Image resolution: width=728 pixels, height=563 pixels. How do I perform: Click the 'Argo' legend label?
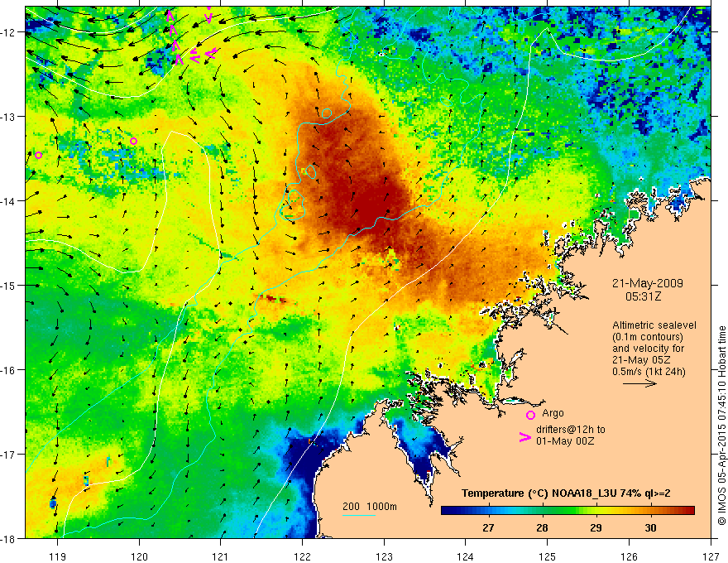point(553,413)
